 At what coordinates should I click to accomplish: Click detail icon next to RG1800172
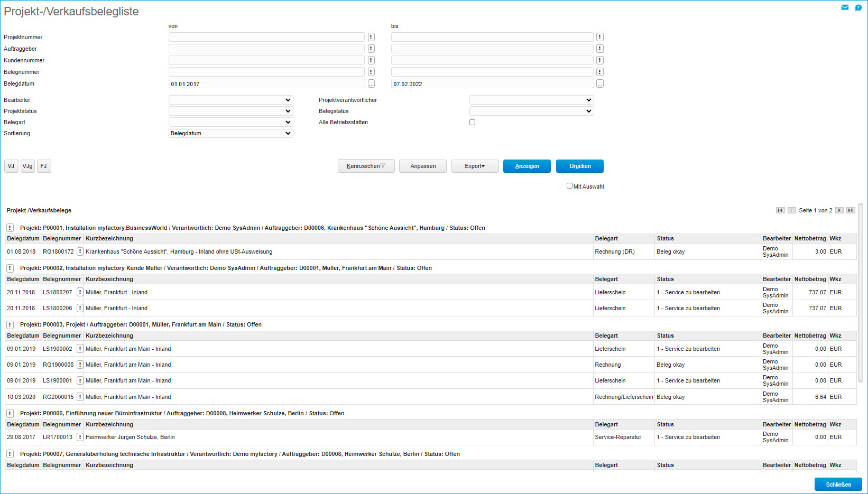(x=80, y=251)
